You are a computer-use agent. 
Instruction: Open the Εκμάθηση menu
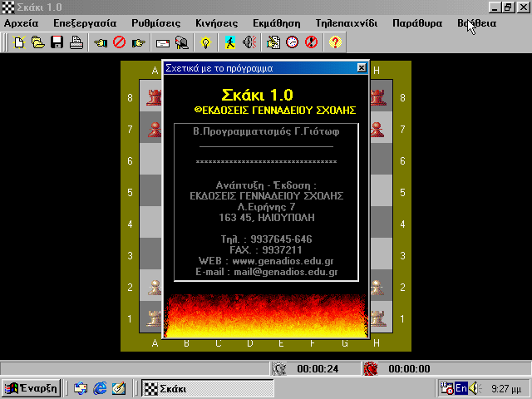point(277,23)
